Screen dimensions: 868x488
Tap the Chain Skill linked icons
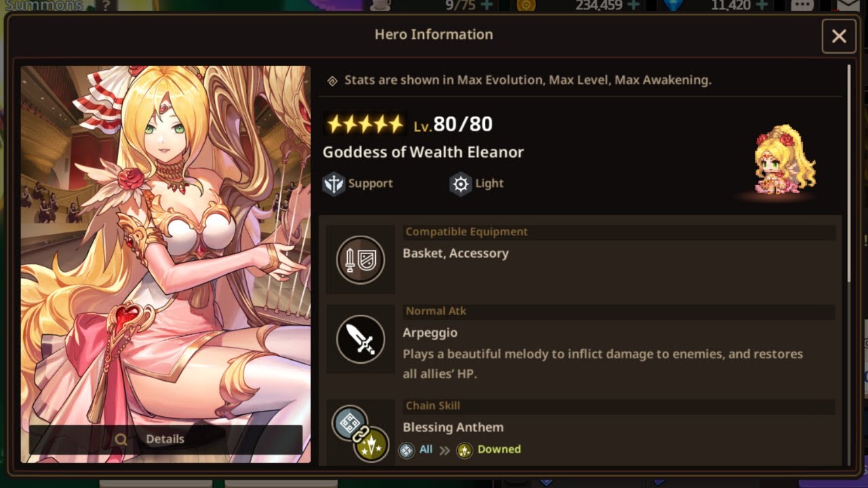360,432
